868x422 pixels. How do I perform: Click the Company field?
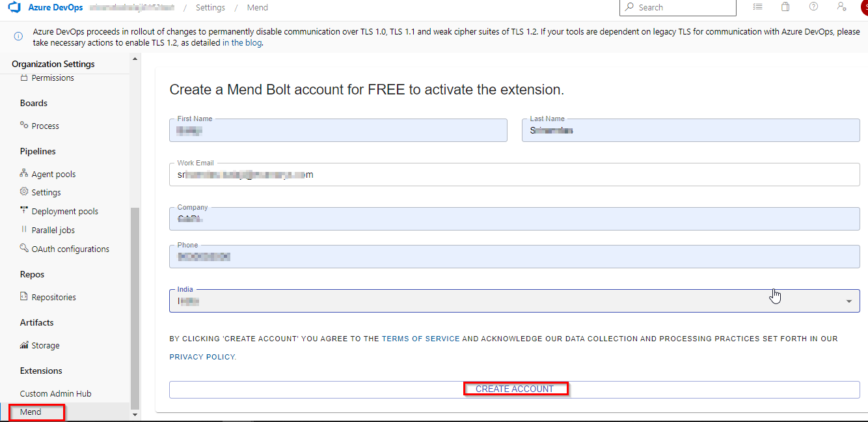point(515,219)
